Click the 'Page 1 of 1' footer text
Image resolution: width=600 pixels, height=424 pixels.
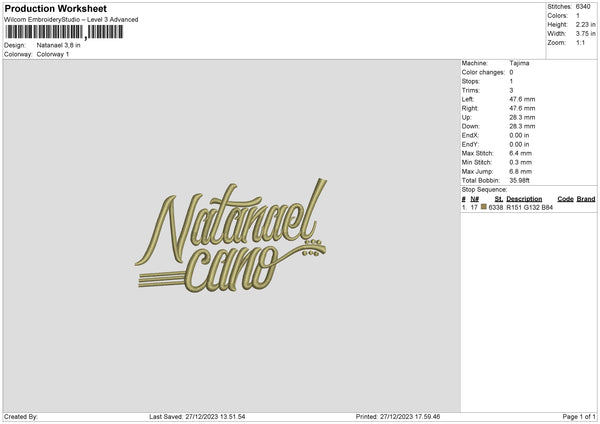579,416
